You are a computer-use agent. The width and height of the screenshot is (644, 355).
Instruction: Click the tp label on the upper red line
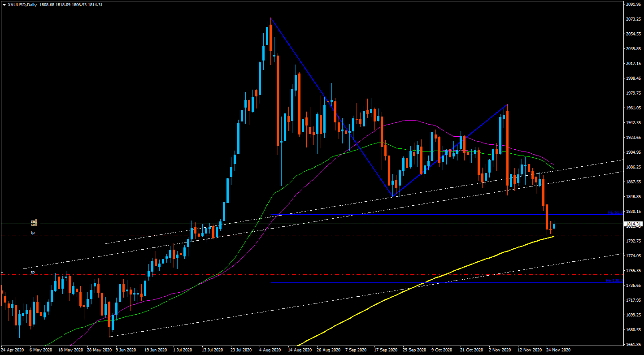point(33,233)
